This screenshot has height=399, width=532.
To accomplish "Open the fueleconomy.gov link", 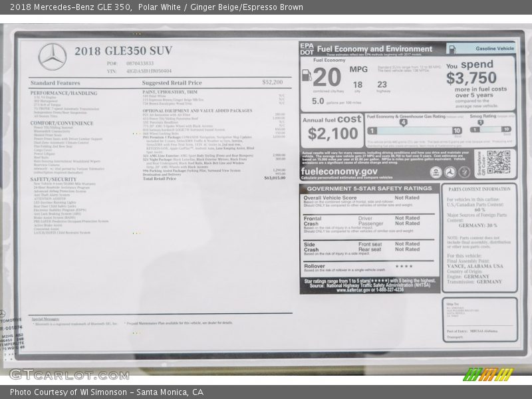I will coord(339,172).
